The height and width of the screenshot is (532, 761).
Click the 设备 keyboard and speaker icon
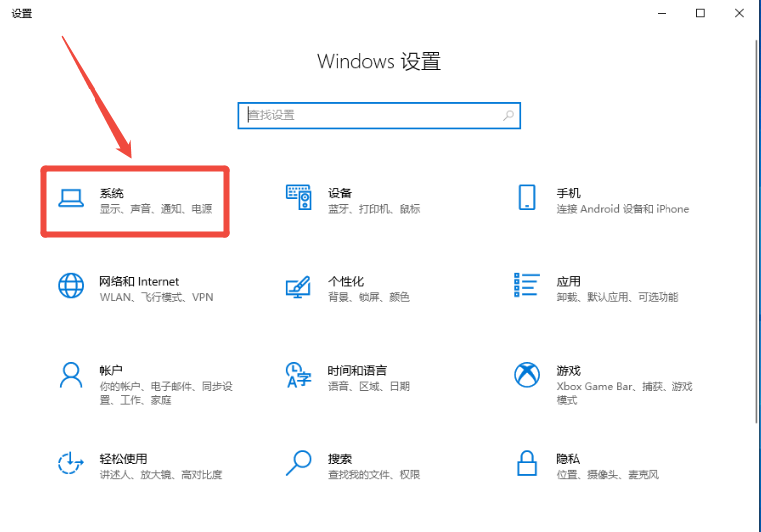point(299,197)
